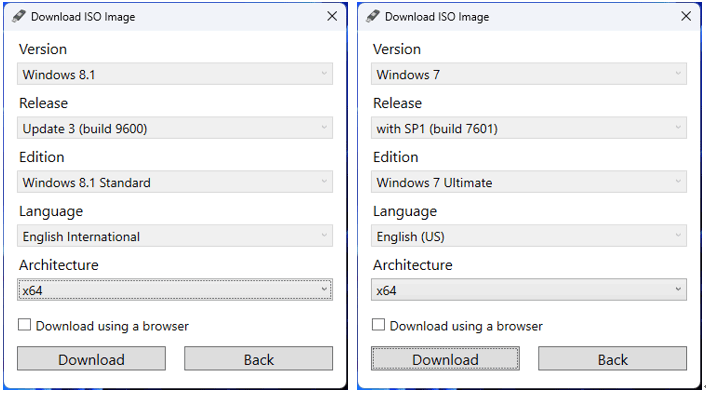Close the Windows 8.1 Download ISO Image dialog
Image resolution: width=706 pixels, height=393 pixels.
tap(332, 16)
